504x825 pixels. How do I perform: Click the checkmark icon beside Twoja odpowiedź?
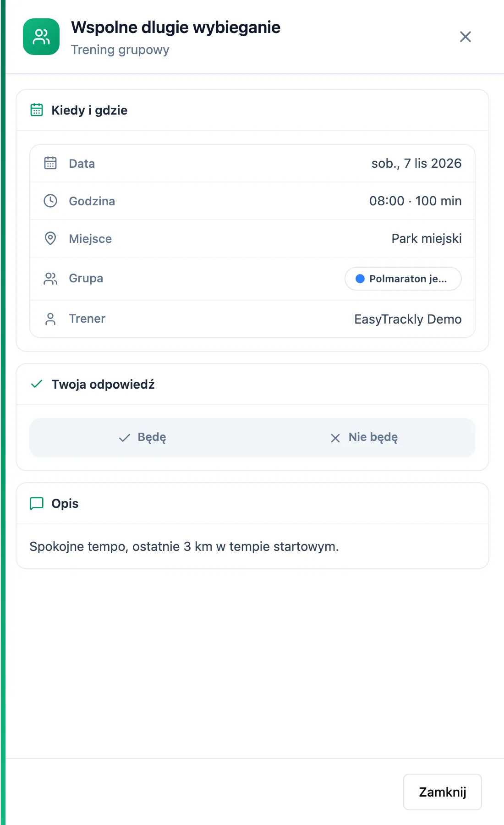pyautogui.click(x=37, y=384)
